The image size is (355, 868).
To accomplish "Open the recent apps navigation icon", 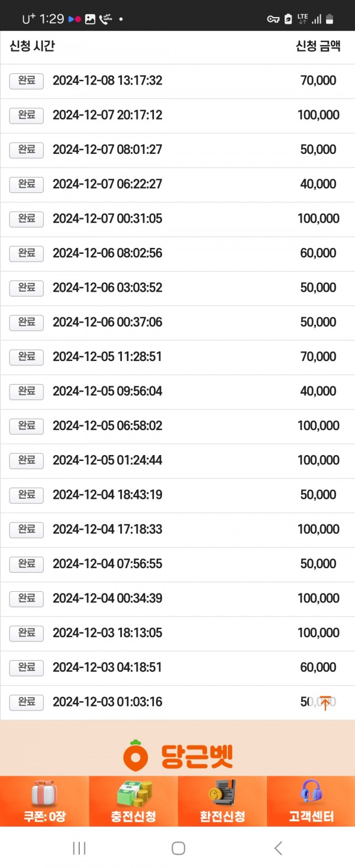I will [x=79, y=848].
